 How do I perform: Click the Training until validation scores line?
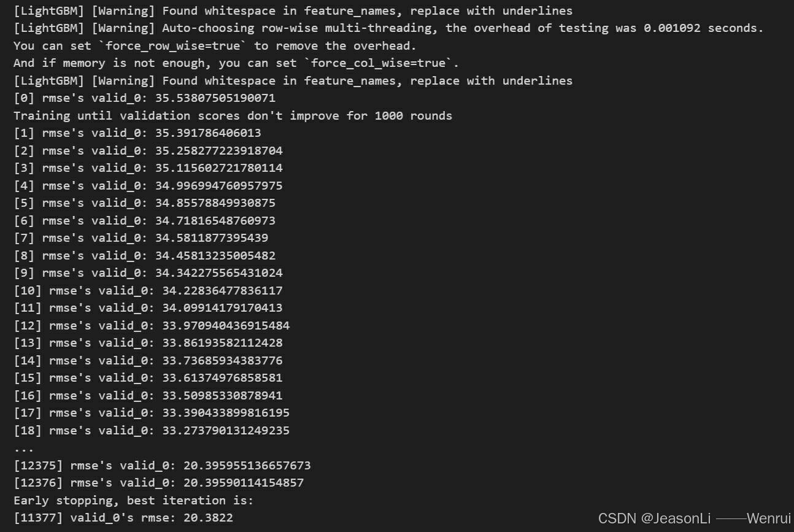tap(233, 116)
